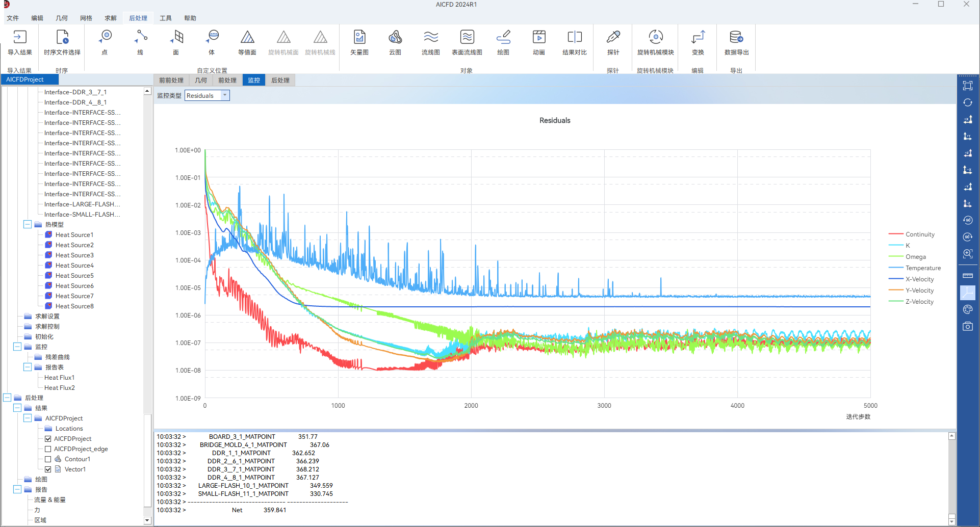Switch to the 几何 tab
This screenshot has height=527, width=980.
tap(201, 80)
